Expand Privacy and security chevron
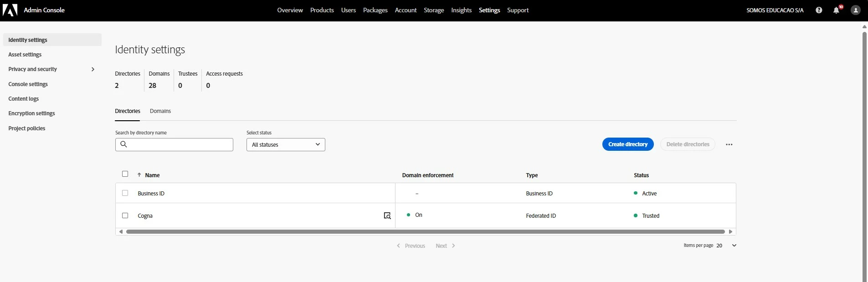This screenshot has width=868, height=282. pos(93,69)
